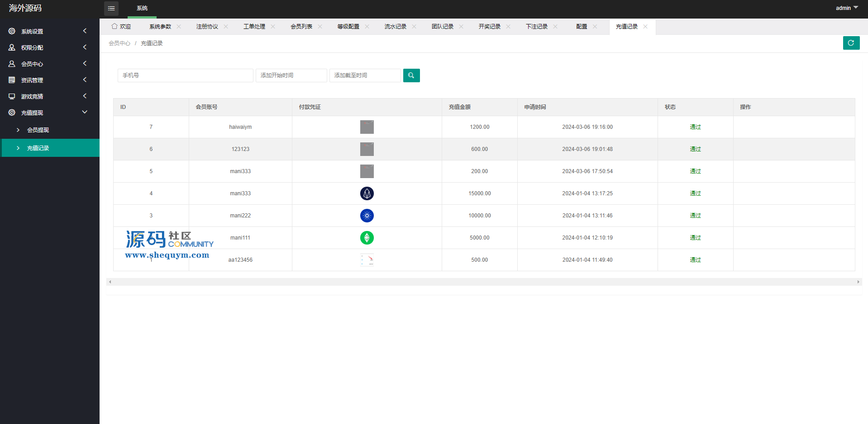Toggle the sidebar hamburger menu icon
This screenshot has height=424, width=868.
111,8
